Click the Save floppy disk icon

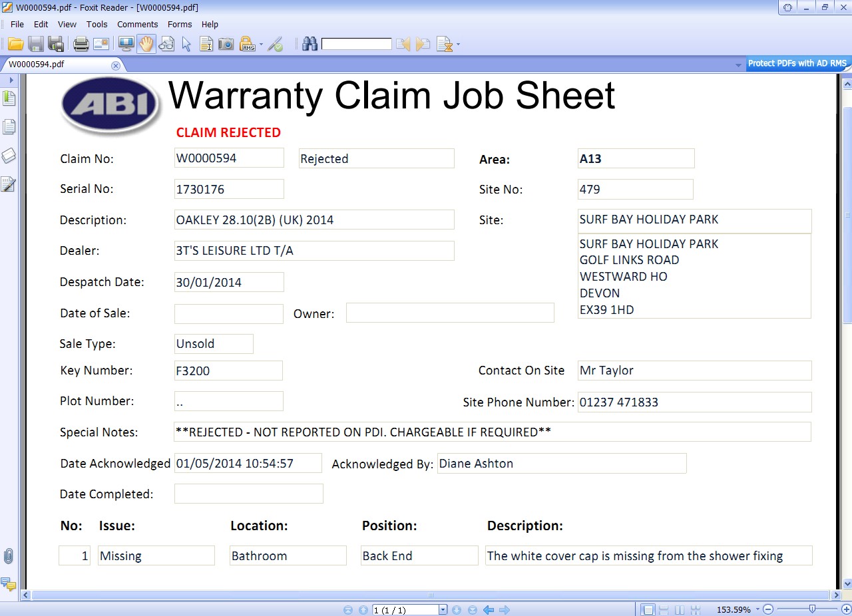pyautogui.click(x=36, y=45)
